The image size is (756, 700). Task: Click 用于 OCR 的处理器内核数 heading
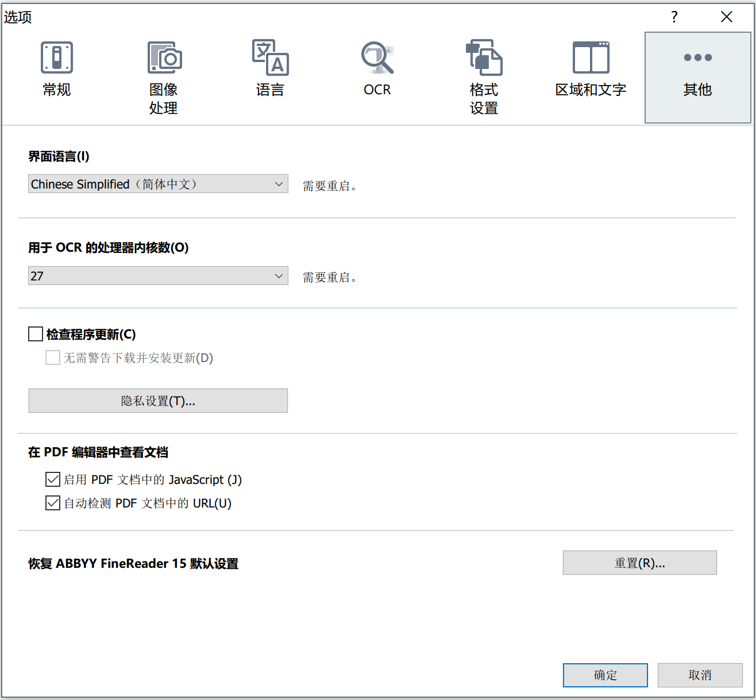[x=109, y=248]
